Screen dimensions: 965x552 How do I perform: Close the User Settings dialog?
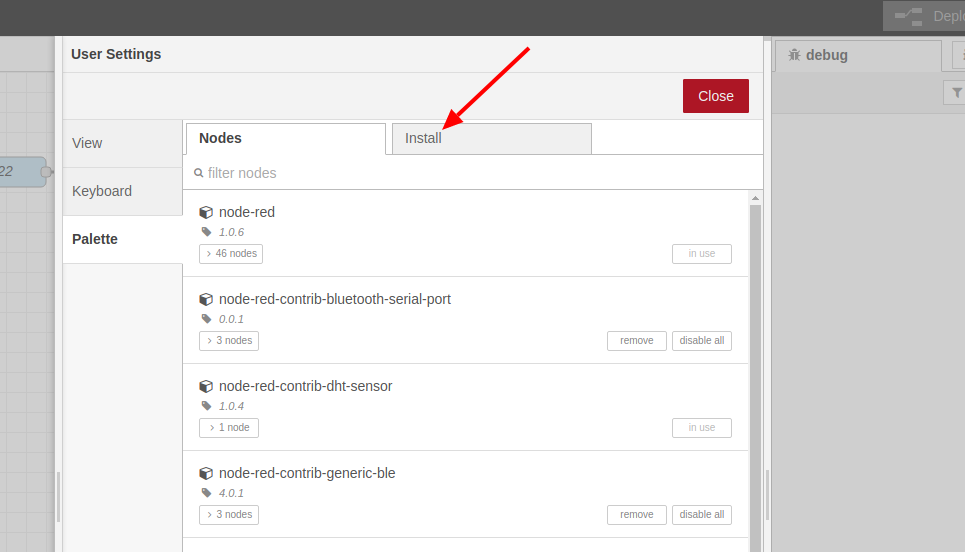click(716, 96)
